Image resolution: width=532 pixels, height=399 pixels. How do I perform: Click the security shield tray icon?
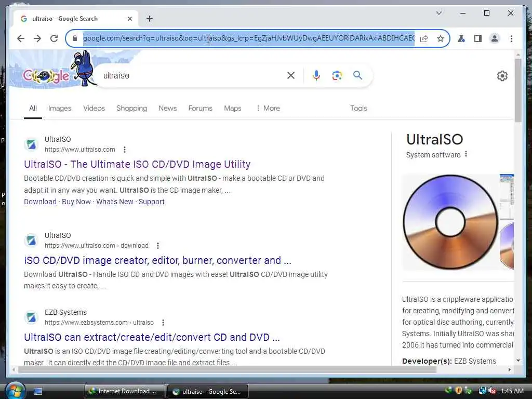tap(459, 391)
